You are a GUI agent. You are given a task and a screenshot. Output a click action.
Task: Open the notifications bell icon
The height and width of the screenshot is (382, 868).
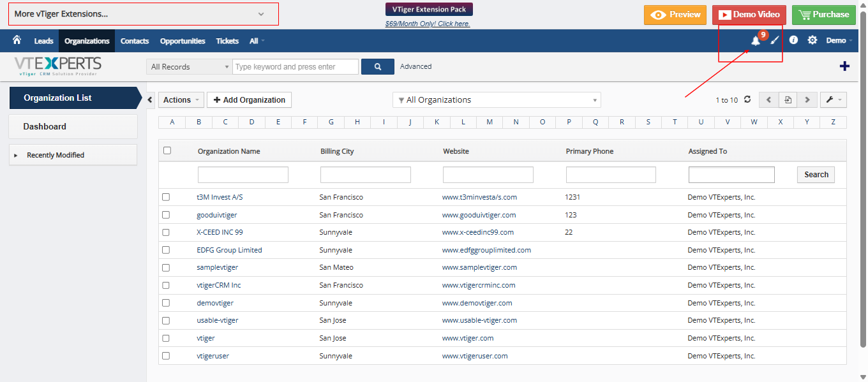click(x=756, y=41)
